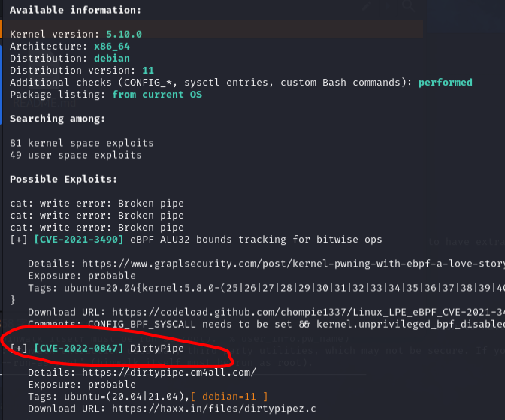Open the codeload.github.com download URL
This screenshot has height=420, width=505.
pos(308,312)
